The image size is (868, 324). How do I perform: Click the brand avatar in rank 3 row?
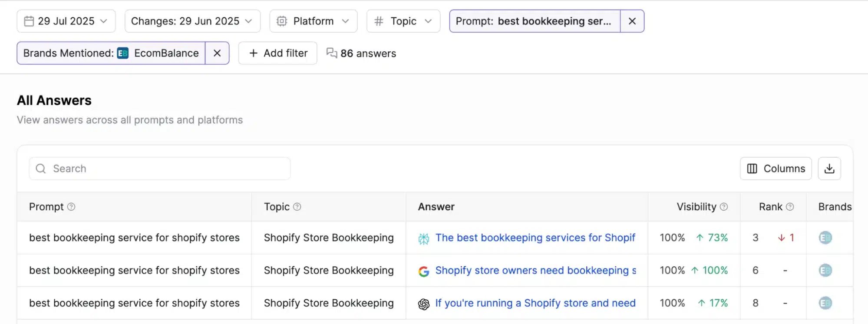825,238
